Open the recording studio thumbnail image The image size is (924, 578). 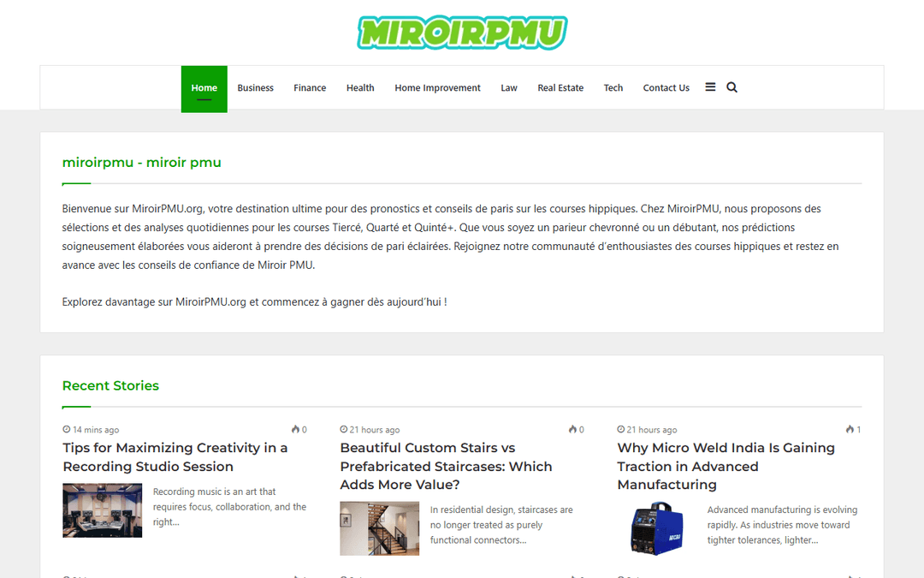(x=103, y=510)
